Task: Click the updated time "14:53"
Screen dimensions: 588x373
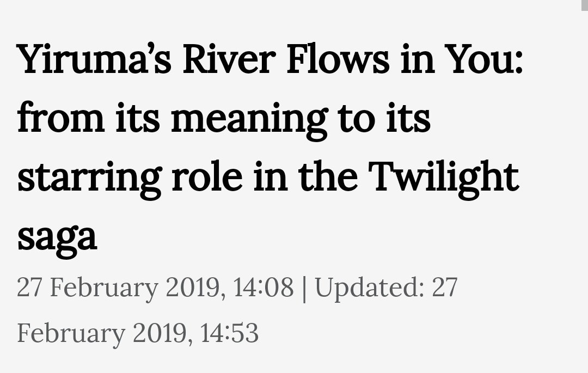Action: click(x=229, y=333)
